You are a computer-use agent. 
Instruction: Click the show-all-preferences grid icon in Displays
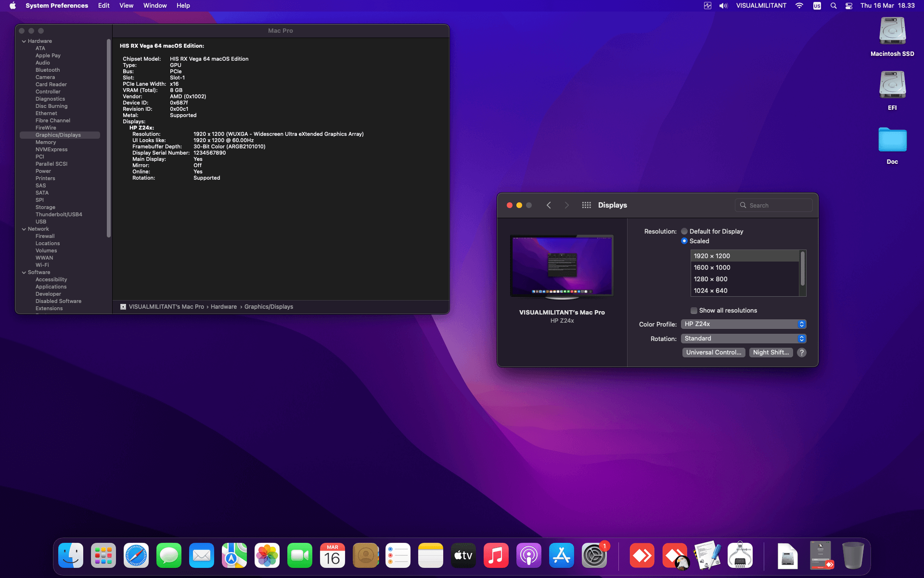(586, 205)
